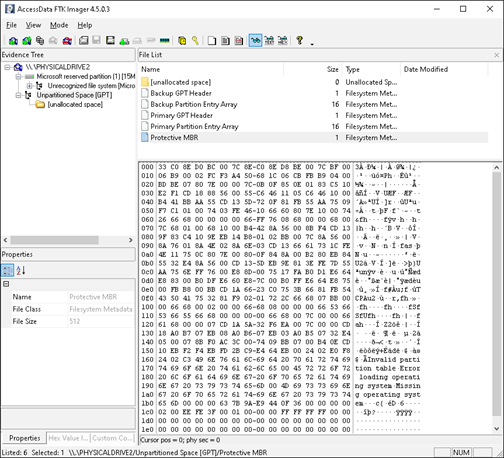Switch to the Properties tab
This screenshot has height=458, width=504.
[x=24, y=438]
